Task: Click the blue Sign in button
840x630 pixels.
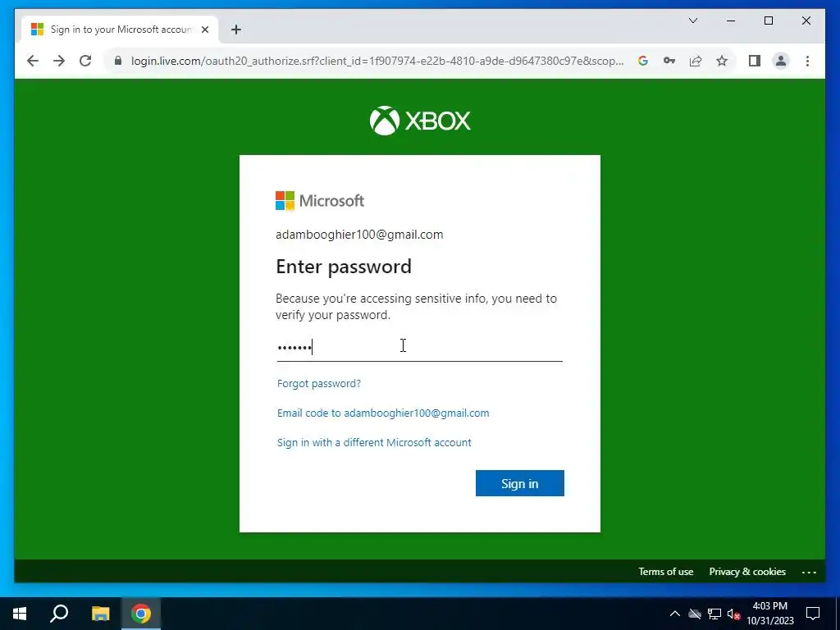Action: tap(519, 483)
